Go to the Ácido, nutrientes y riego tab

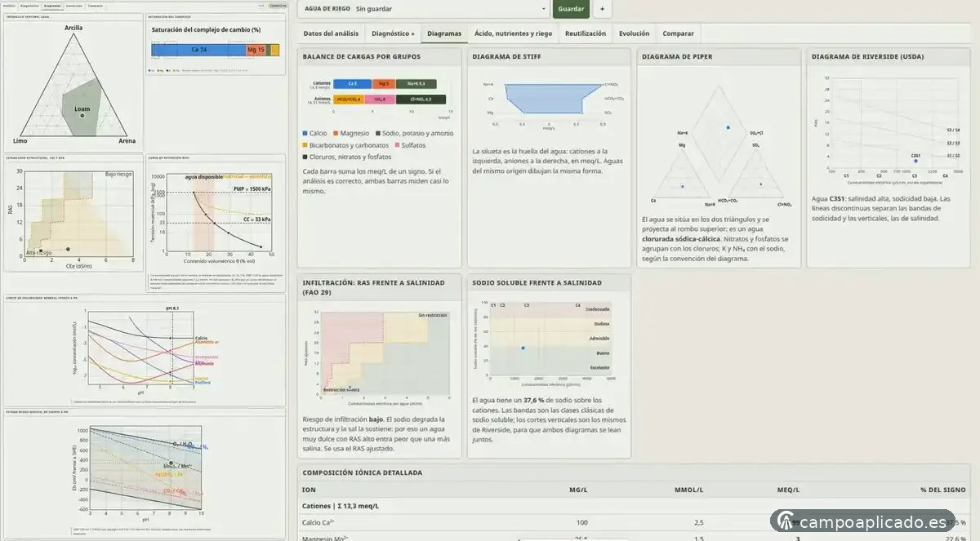pos(513,33)
